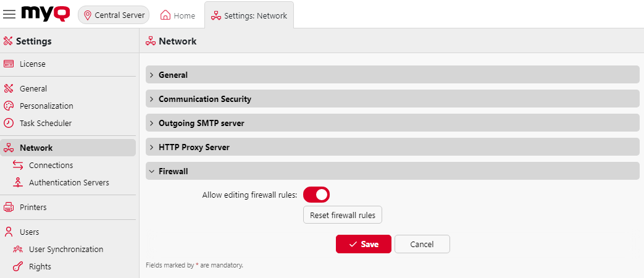Image resolution: width=644 pixels, height=278 pixels.
Task: Expand the Communication Security section
Action: coord(204,99)
